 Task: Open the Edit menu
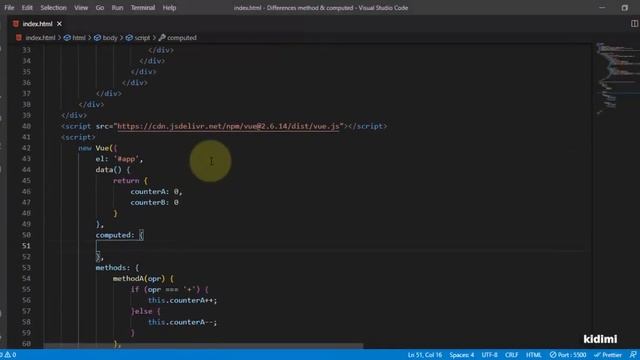coord(27,8)
